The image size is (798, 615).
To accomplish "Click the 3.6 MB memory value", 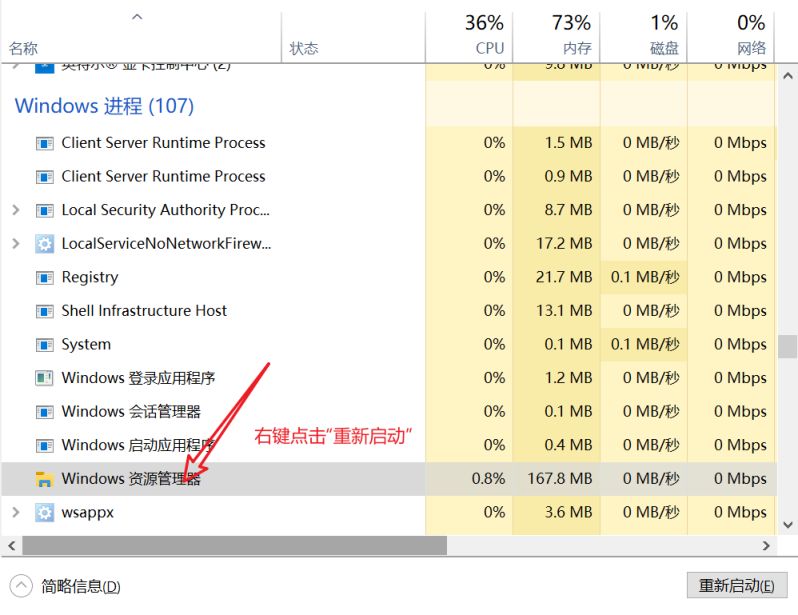I will click(568, 512).
